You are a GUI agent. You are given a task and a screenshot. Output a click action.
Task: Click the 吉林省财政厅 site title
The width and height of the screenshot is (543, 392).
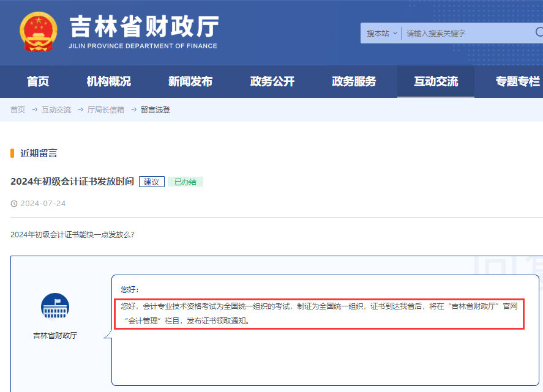[x=144, y=26]
